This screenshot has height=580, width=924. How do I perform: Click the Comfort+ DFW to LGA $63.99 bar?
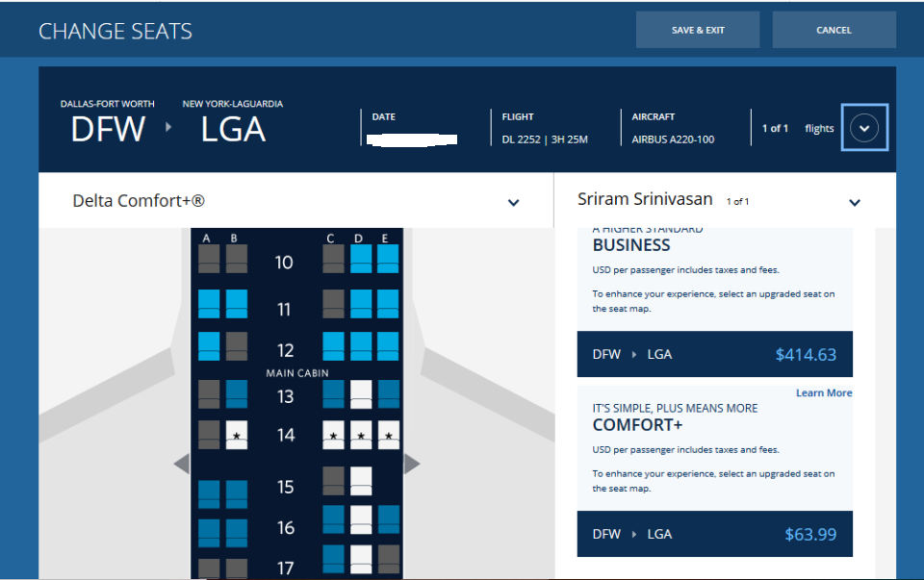(x=715, y=534)
